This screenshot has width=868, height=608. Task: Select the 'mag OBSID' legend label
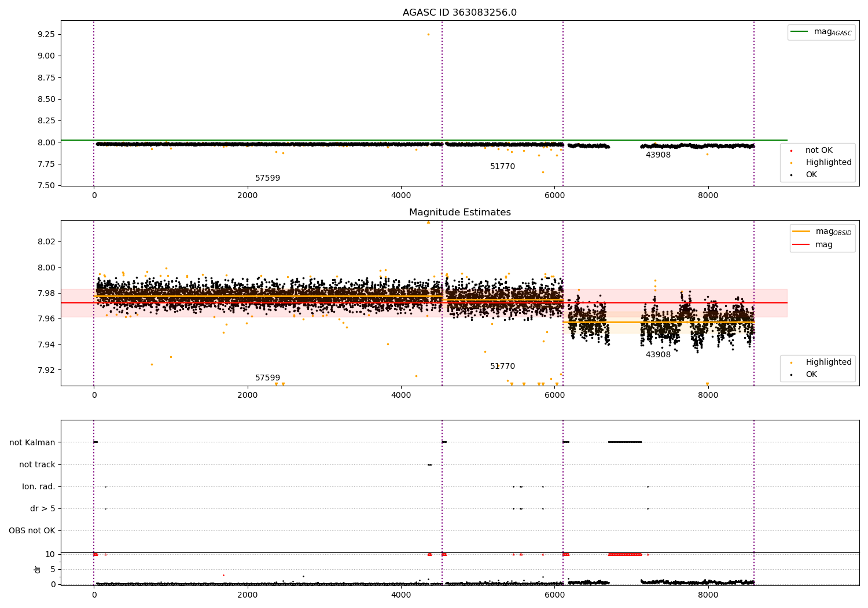click(x=833, y=232)
